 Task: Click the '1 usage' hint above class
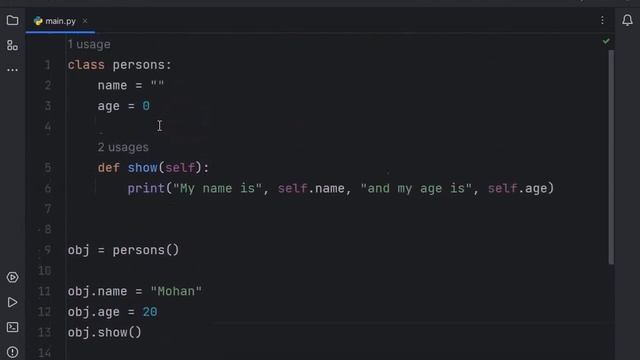89,44
